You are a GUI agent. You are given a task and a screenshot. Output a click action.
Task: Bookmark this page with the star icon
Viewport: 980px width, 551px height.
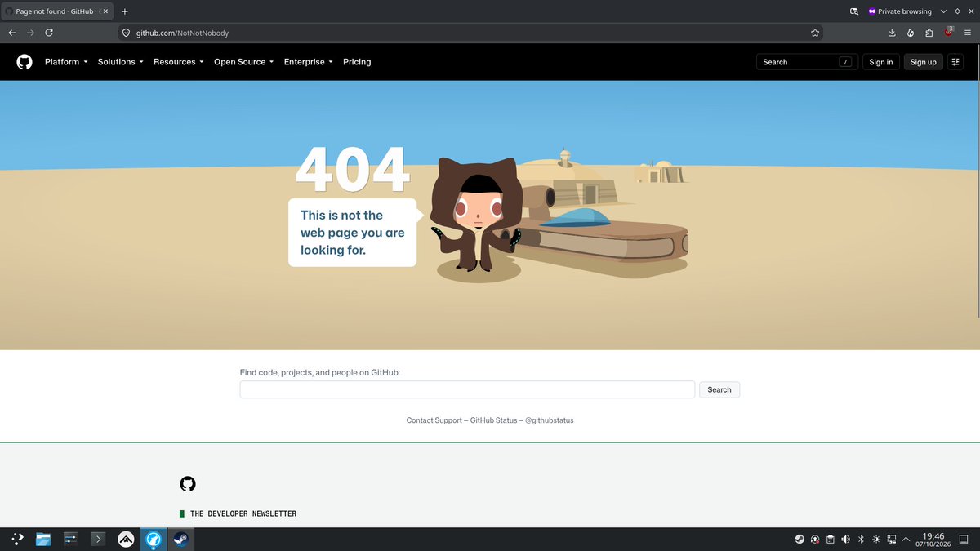(x=815, y=33)
